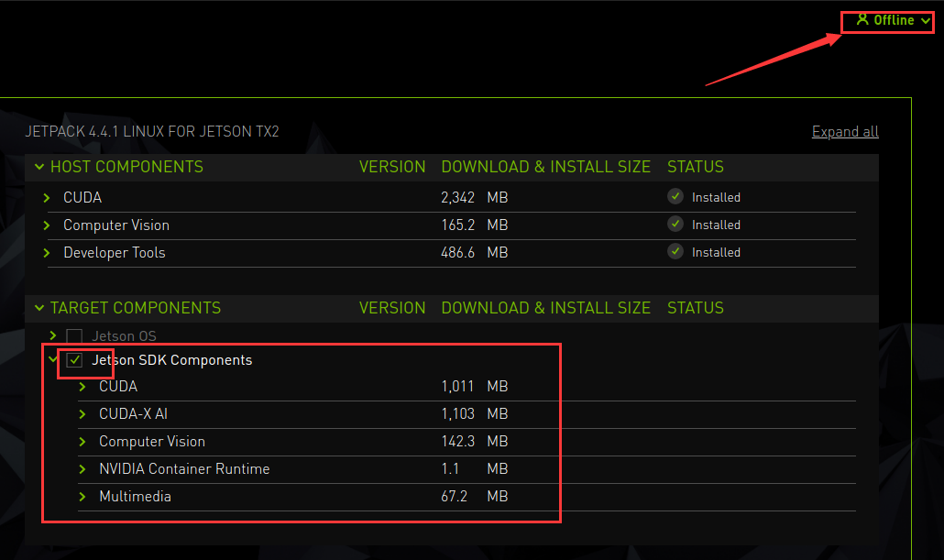Viewport: 944px width, 560px height.
Task: Expand the target CUDA row
Action: (82, 387)
